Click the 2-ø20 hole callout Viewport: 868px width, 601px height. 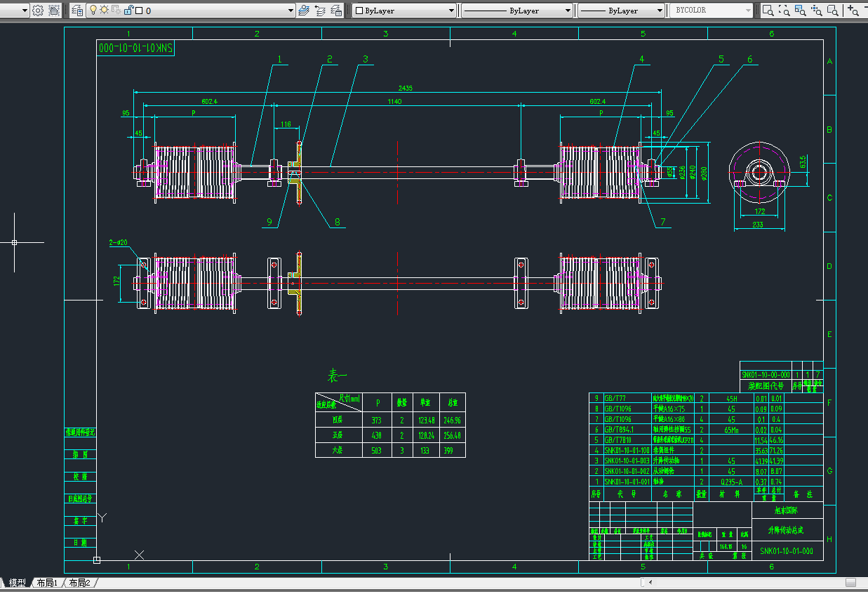[118, 242]
